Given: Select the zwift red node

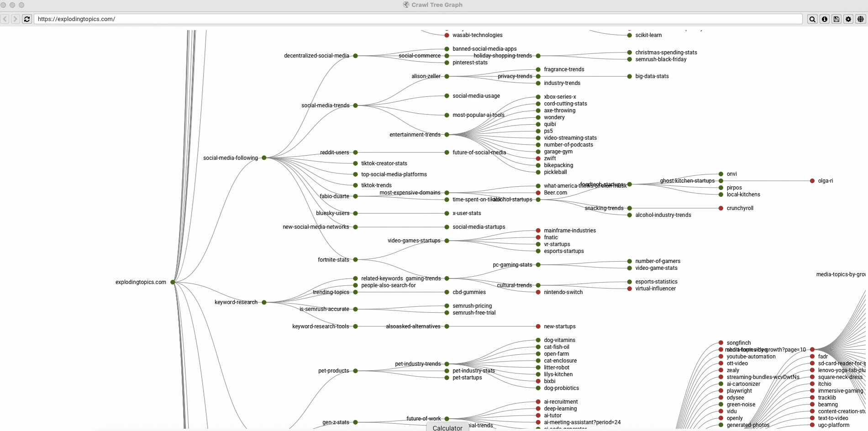Looking at the screenshot, I should (x=538, y=158).
